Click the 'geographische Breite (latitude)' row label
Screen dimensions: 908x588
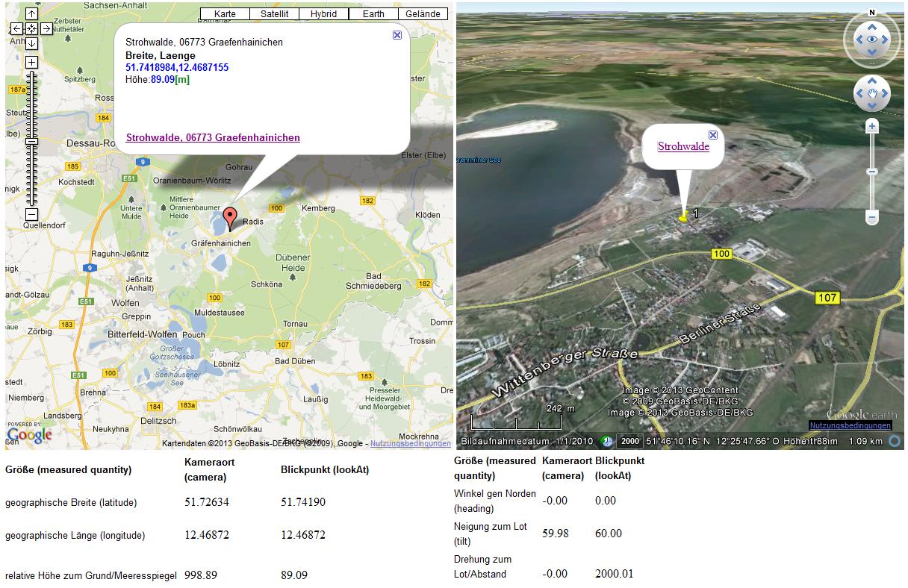(x=71, y=503)
